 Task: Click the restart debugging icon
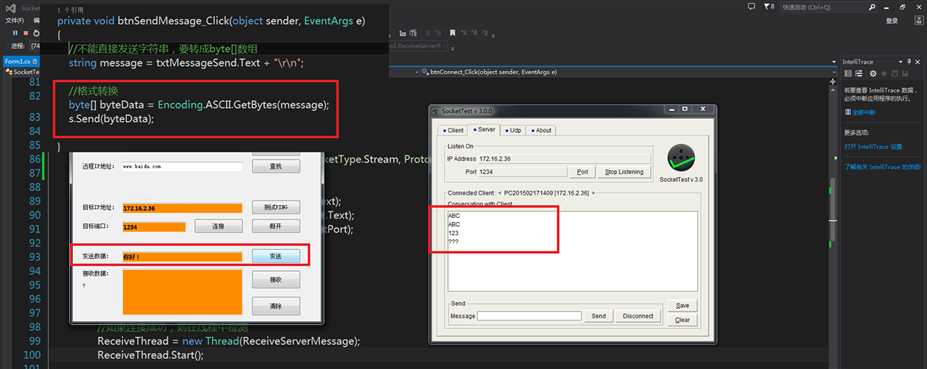pyautogui.click(x=37, y=33)
